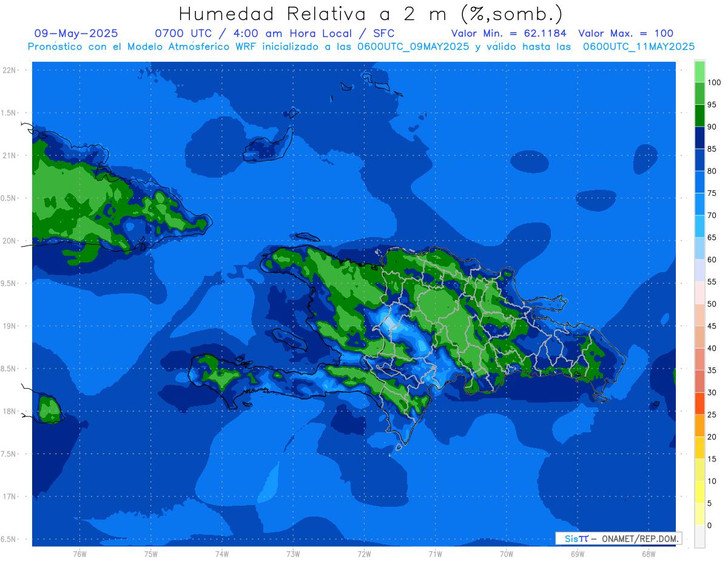Click the "22N" latitude label
Image resolution: width=728 pixels, height=562 pixels.
point(10,70)
